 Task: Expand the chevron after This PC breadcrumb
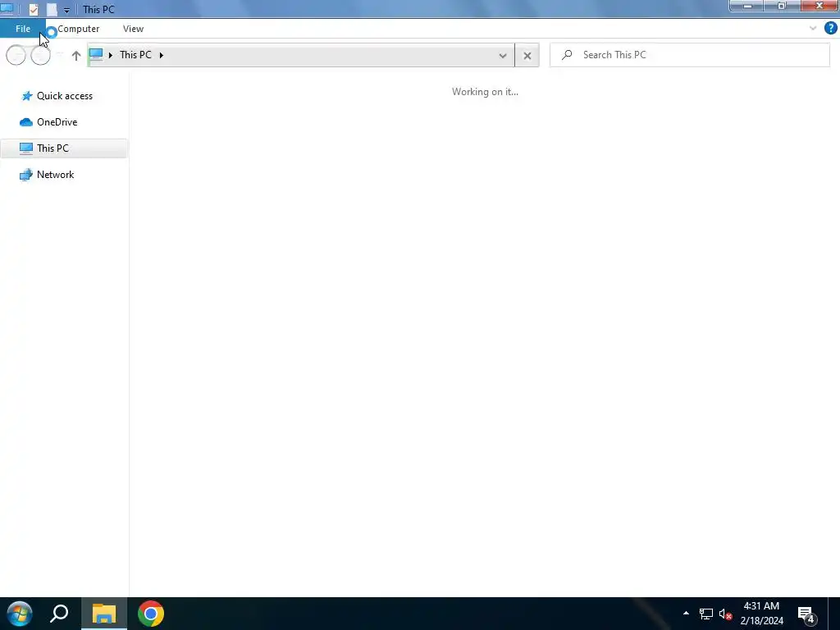162,55
